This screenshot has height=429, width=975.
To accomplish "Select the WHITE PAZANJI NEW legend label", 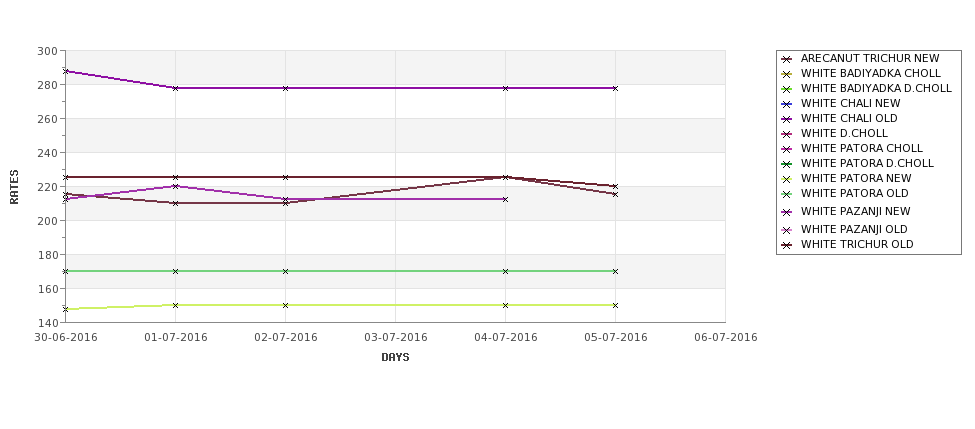I will (x=855, y=211).
